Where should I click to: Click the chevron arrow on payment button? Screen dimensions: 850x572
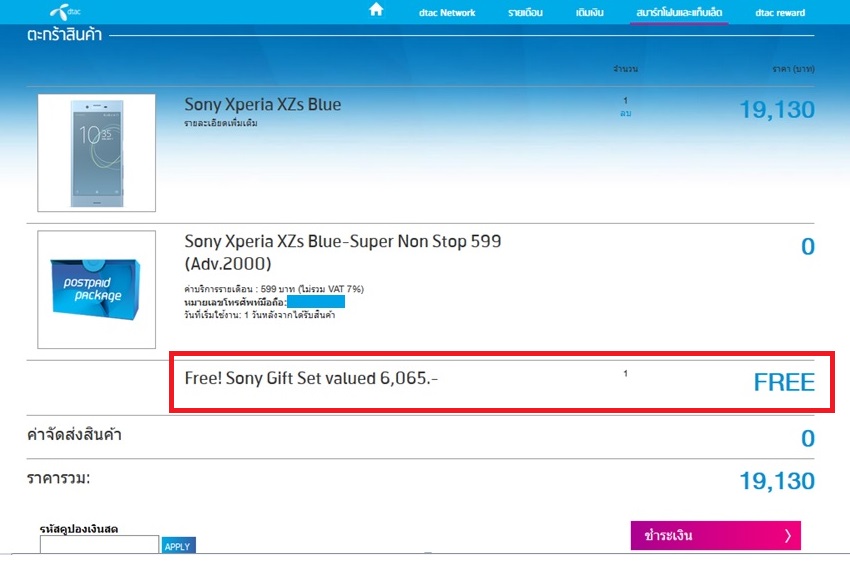(x=788, y=536)
